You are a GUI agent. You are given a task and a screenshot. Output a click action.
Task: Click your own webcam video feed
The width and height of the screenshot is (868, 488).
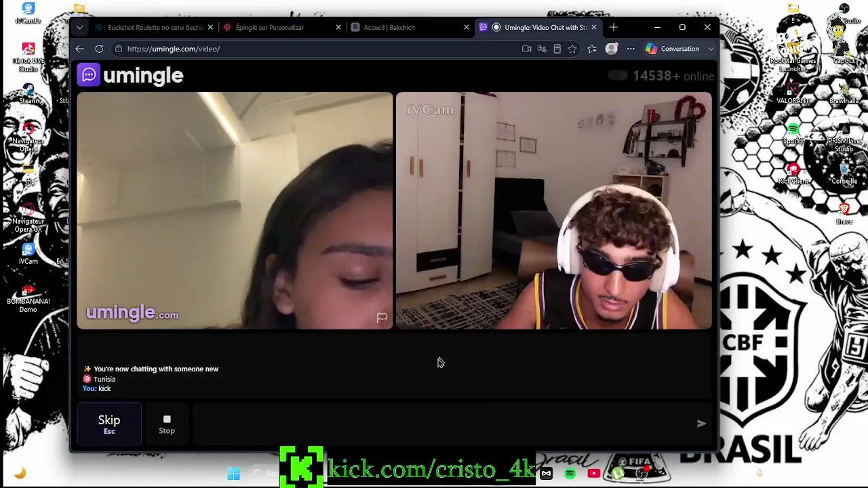pos(554,211)
